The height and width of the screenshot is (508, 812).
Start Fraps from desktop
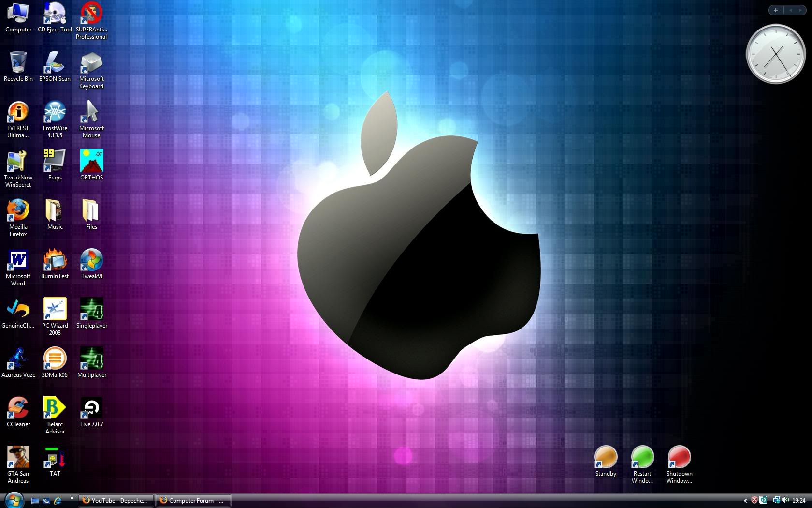coord(55,165)
